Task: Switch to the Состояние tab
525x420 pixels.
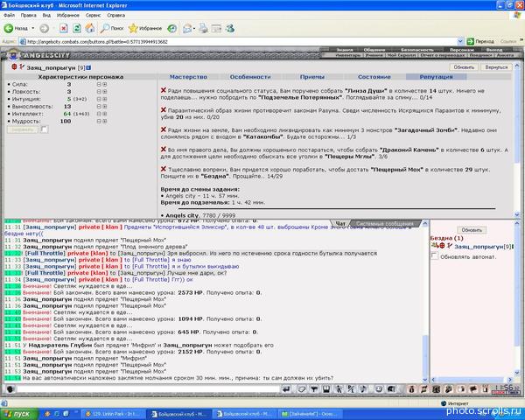Action: (374, 77)
